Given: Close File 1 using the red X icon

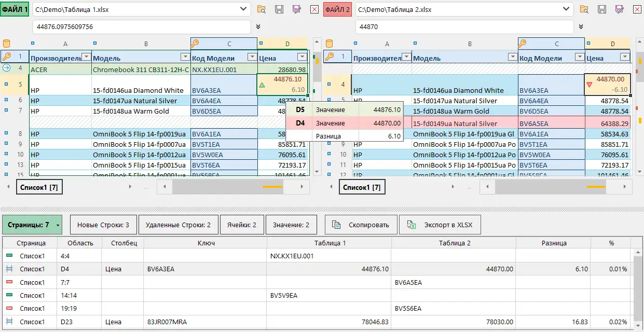Looking at the screenshot, I should [x=314, y=9].
